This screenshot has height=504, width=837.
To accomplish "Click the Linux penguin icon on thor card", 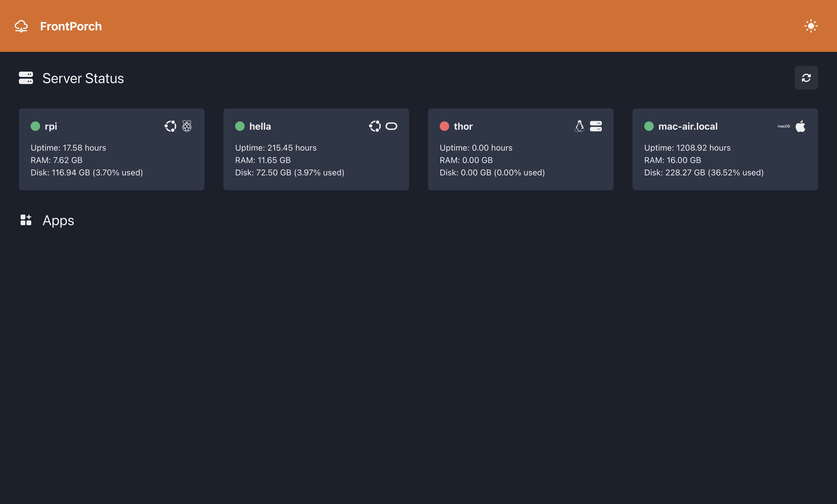I will tap(579, 126).
